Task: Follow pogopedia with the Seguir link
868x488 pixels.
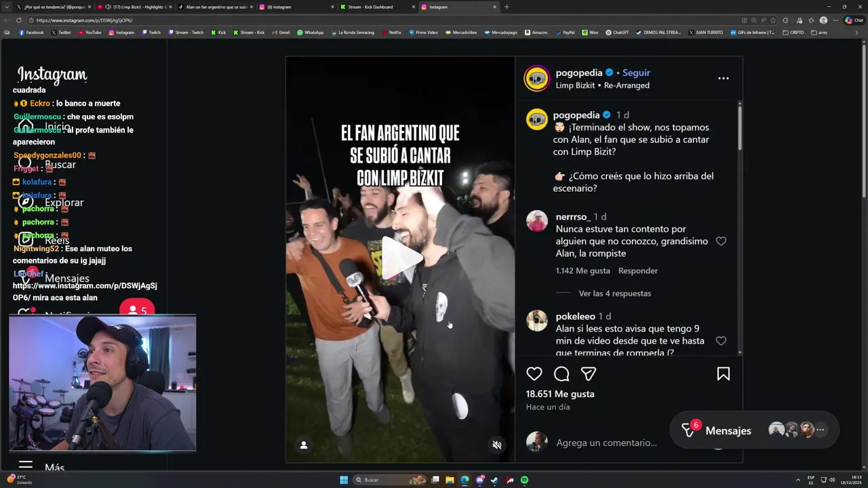Action: pos(636,73)
